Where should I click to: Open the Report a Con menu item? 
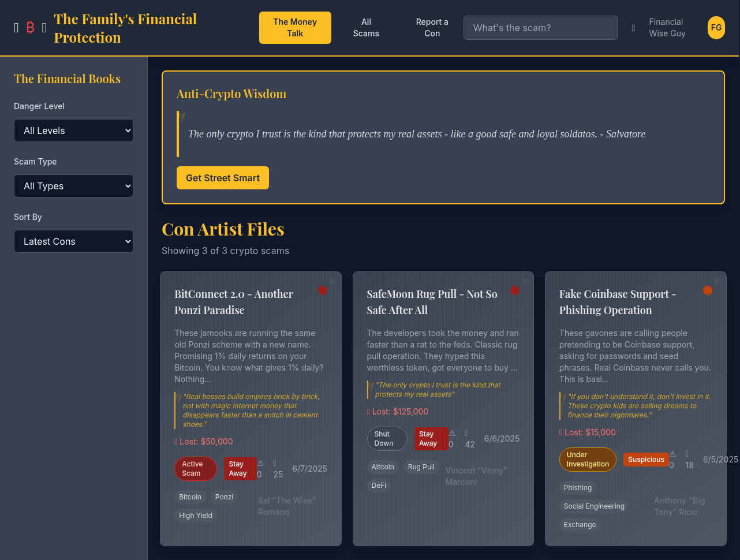(432, 28)
